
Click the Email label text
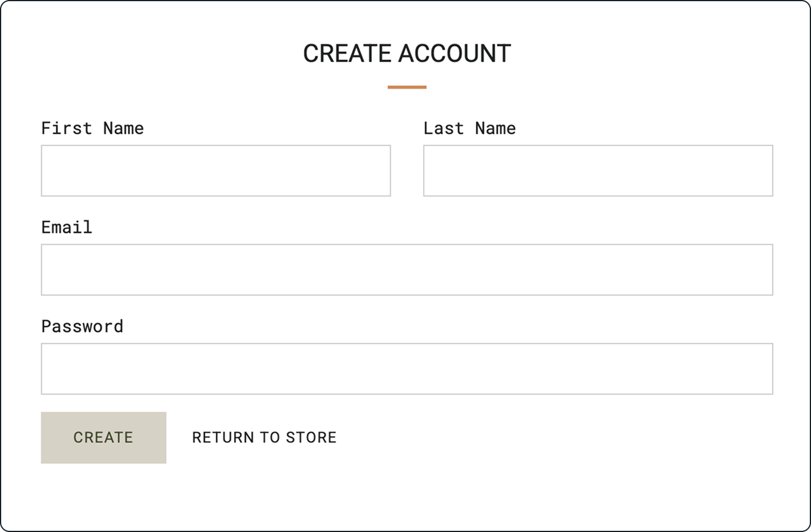coord(67,227)
